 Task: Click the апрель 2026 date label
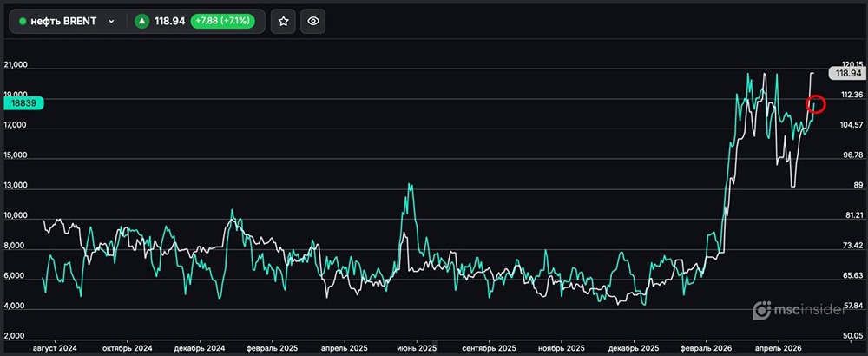click(778, 347)
